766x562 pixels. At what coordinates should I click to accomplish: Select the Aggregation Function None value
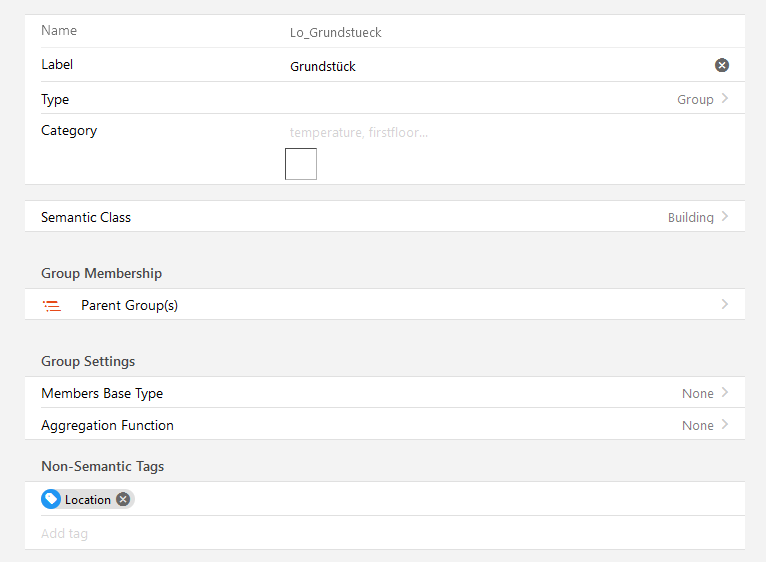click(x=697, y=426)
